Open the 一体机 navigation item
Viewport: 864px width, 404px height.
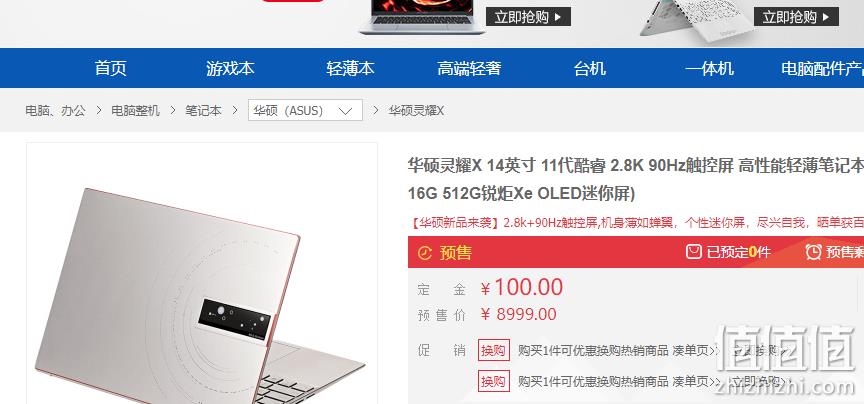click(710, 68)
